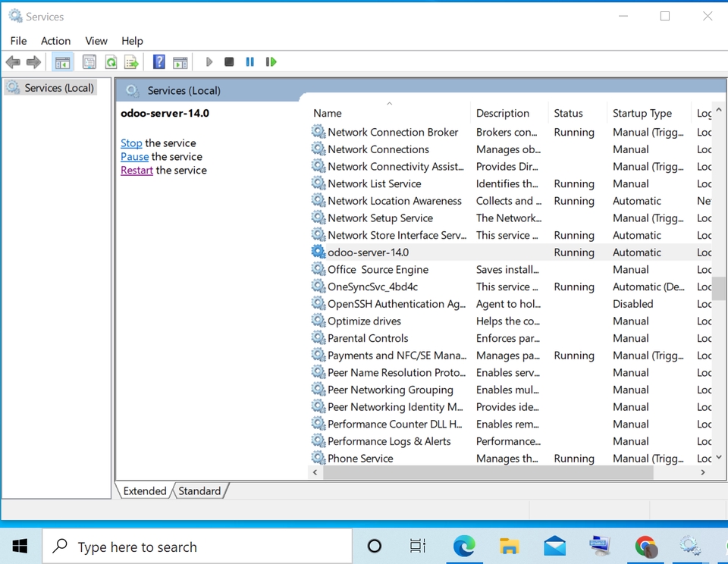
Task: Open the Help toolbar icon
Action: pyautogui.click(x=159, y=62)
